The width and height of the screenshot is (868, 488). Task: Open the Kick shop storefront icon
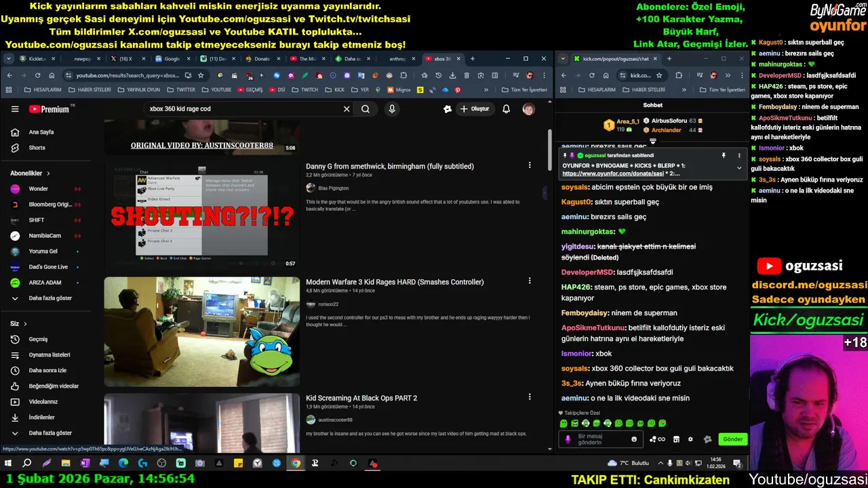coord(676,439)
